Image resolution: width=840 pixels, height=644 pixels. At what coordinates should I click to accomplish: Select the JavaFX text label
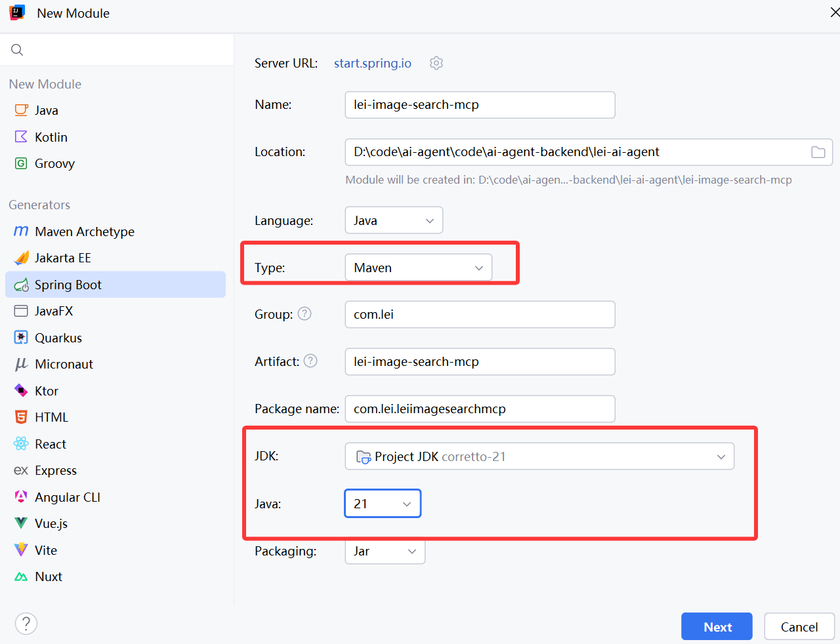coord(54,311)
